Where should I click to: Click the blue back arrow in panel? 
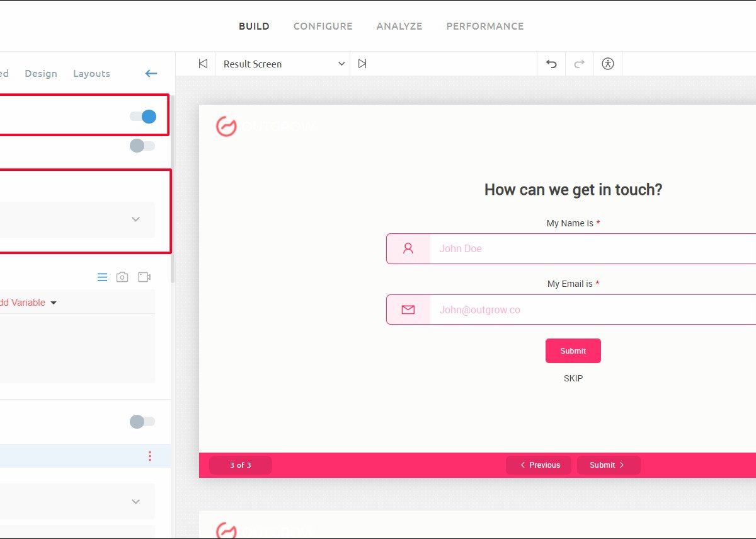[151, 74]
